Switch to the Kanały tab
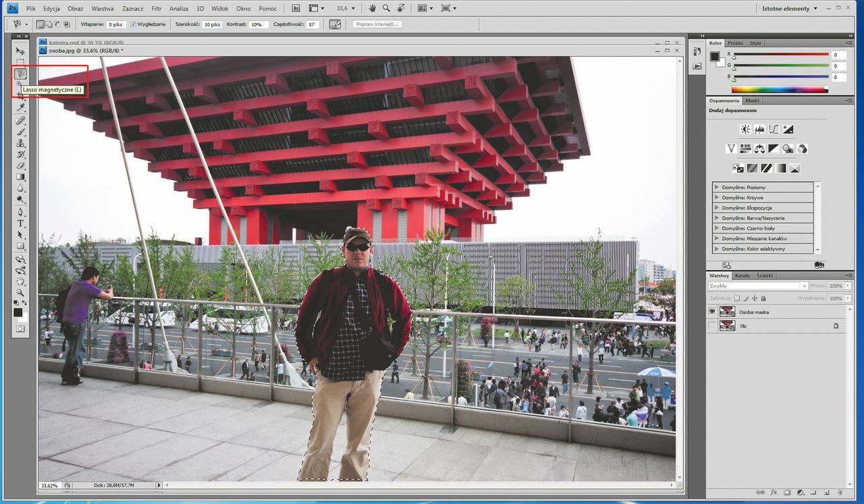This screenshot has height=504, width=864. [x=742, y=275]
